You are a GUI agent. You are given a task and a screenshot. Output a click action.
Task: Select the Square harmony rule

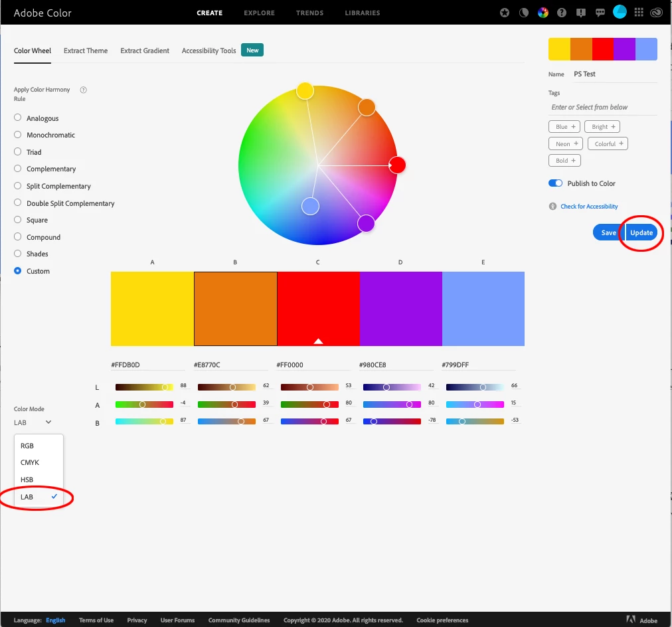(x=17, y=219)
